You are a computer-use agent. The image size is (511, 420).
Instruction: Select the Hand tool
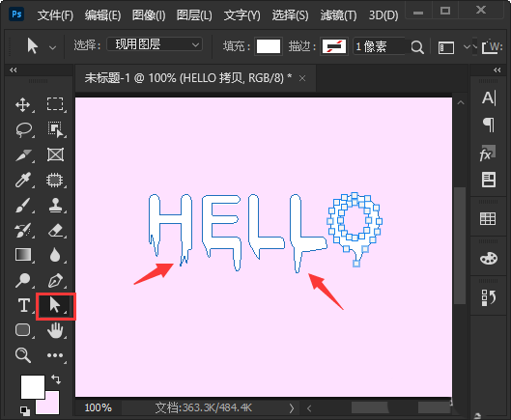55,330
